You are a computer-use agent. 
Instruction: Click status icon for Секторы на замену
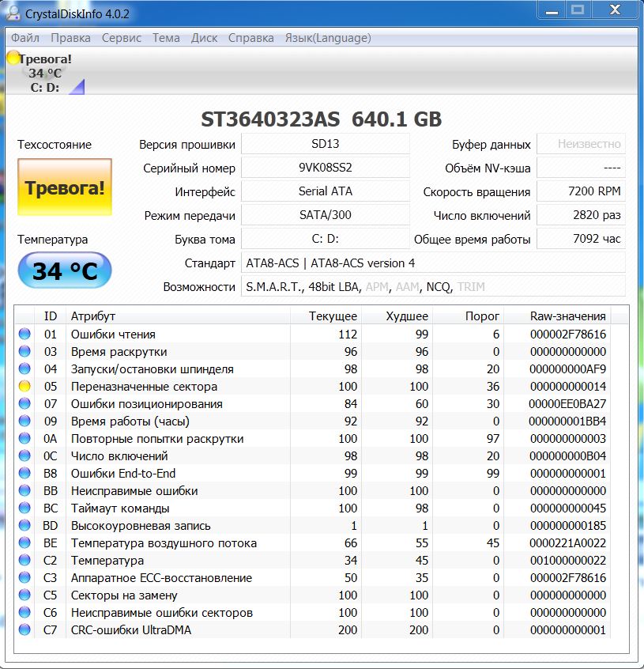coord(24,595)
